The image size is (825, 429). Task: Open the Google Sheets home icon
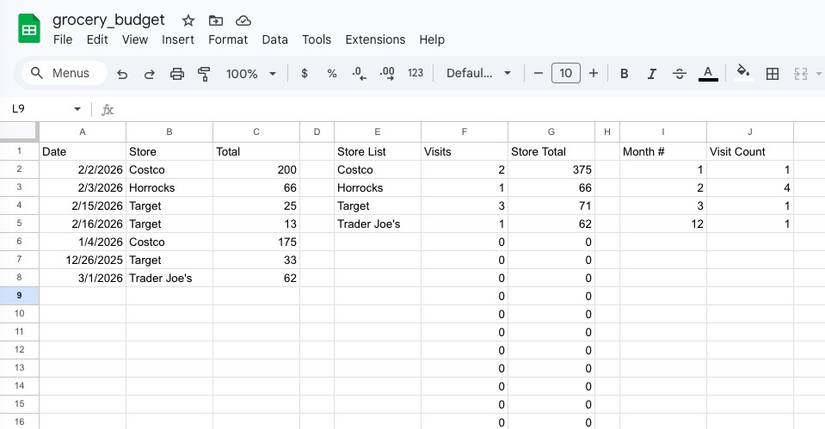pos(29,28)
